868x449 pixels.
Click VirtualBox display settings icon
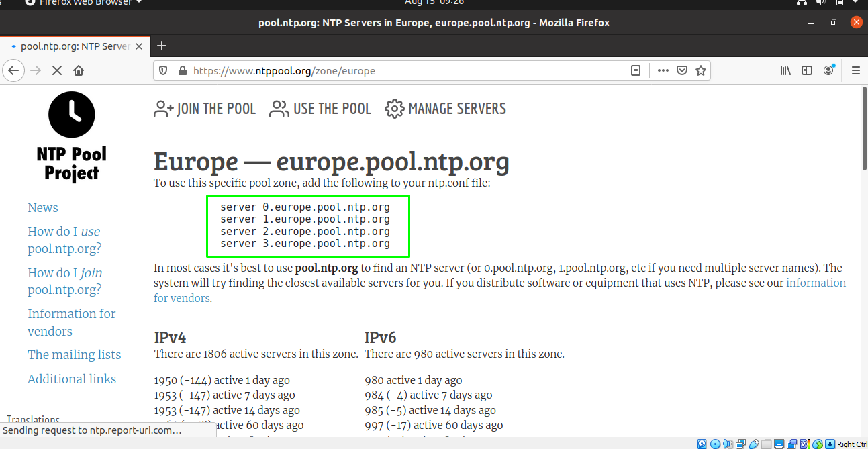pos(779,444)
